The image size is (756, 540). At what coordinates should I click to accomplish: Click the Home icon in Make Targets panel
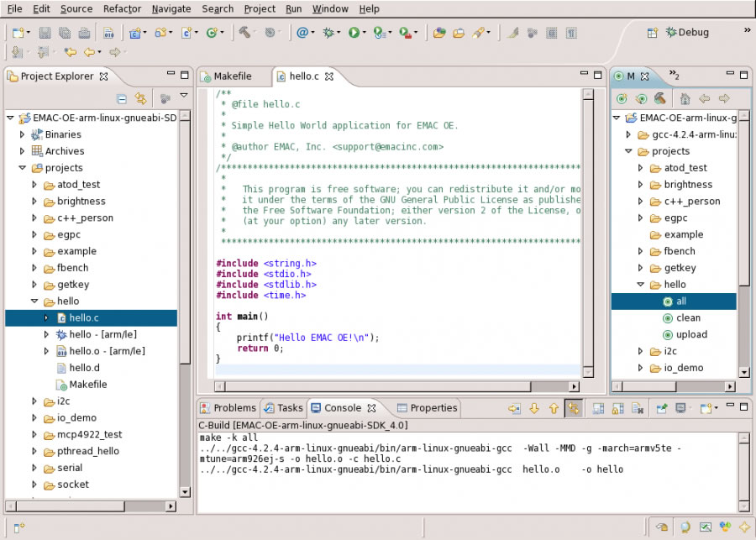click(685, 99)
